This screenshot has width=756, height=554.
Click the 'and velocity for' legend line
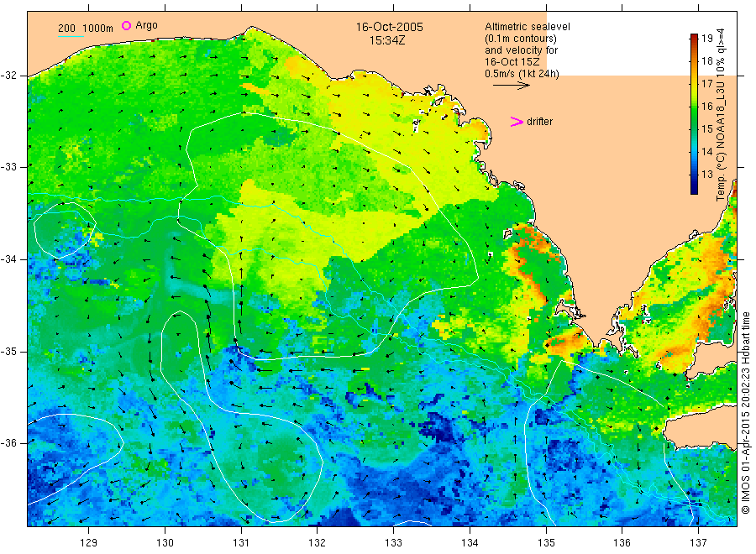(521, 50)
